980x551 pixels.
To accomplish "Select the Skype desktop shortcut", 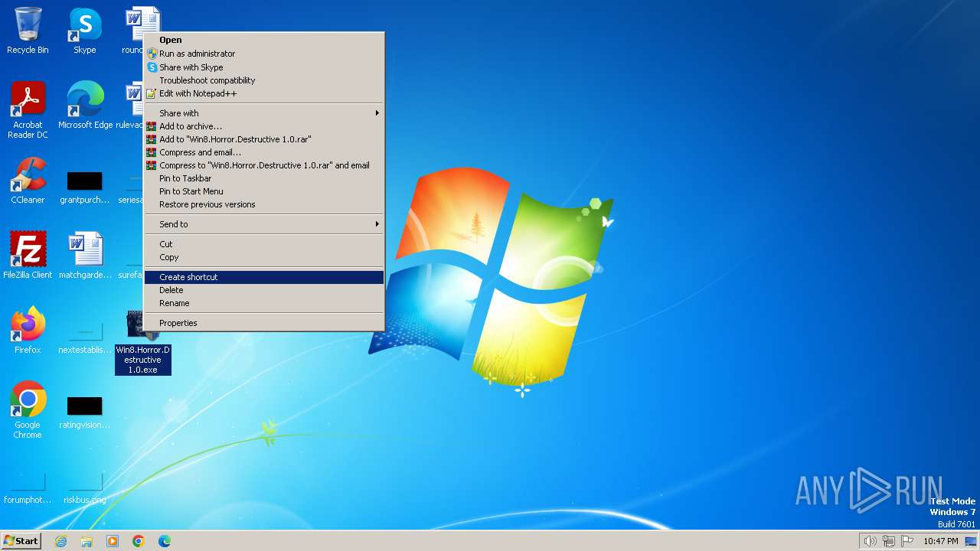I will [84, 31].
